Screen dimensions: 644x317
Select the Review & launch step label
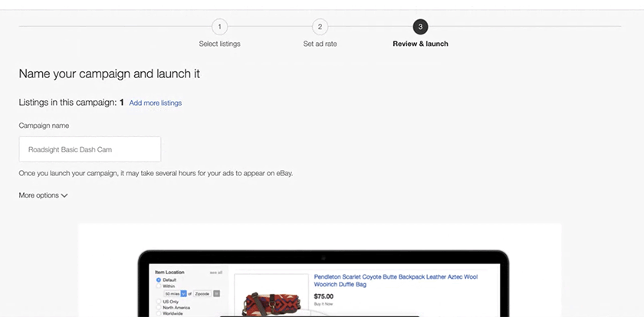tap(420, 44)
